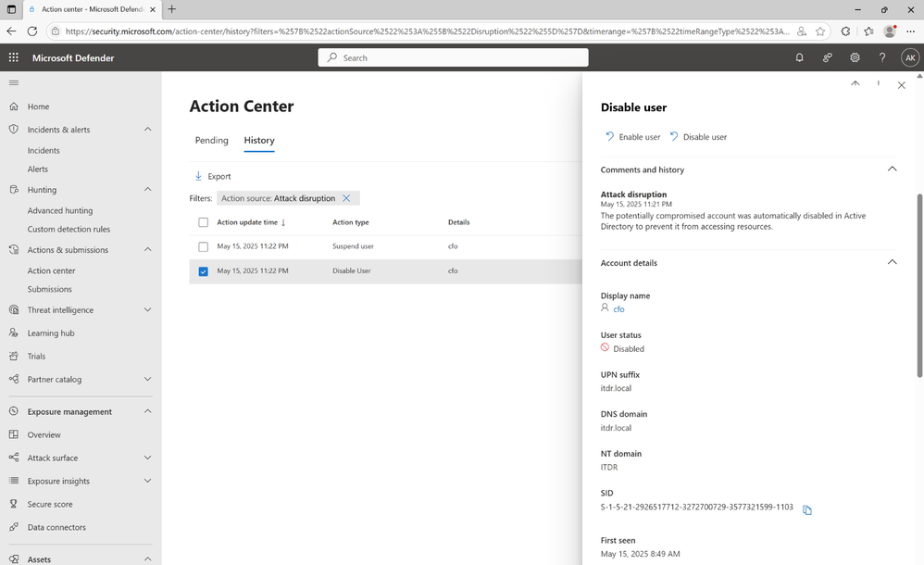Switch to the Pending tab
Screen dimensions: 924x565
pyautogui.click(x=211, y=141)
